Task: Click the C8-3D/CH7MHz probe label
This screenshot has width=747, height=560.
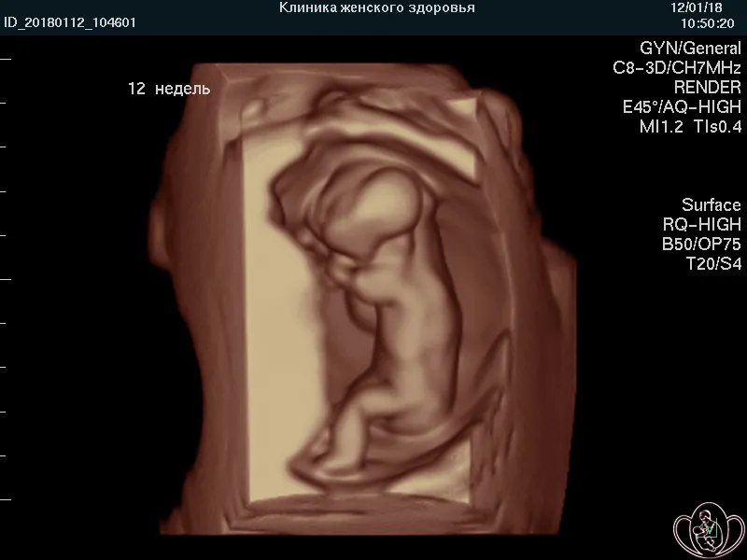Action: point(677,67)
